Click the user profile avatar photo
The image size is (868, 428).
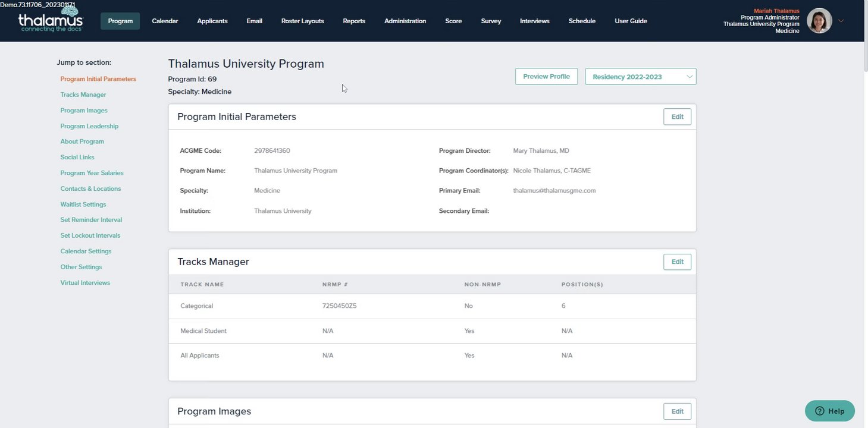[819, 21]
